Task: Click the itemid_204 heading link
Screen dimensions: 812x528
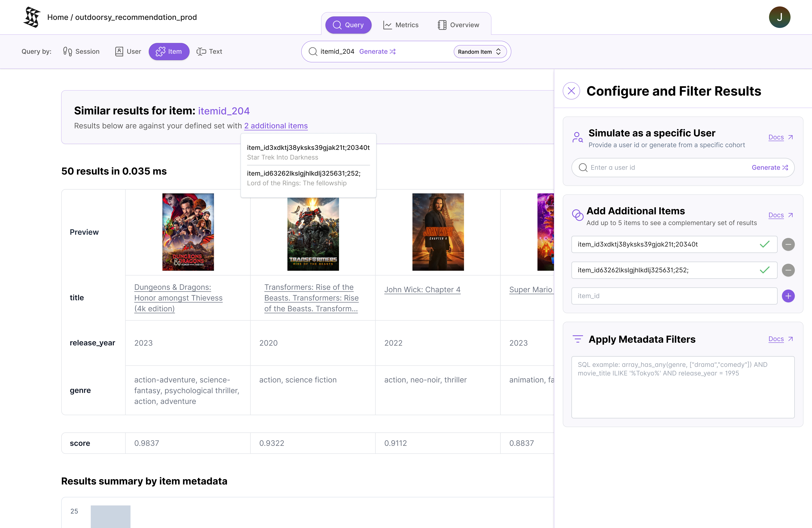Action: [x=224, y=111]
